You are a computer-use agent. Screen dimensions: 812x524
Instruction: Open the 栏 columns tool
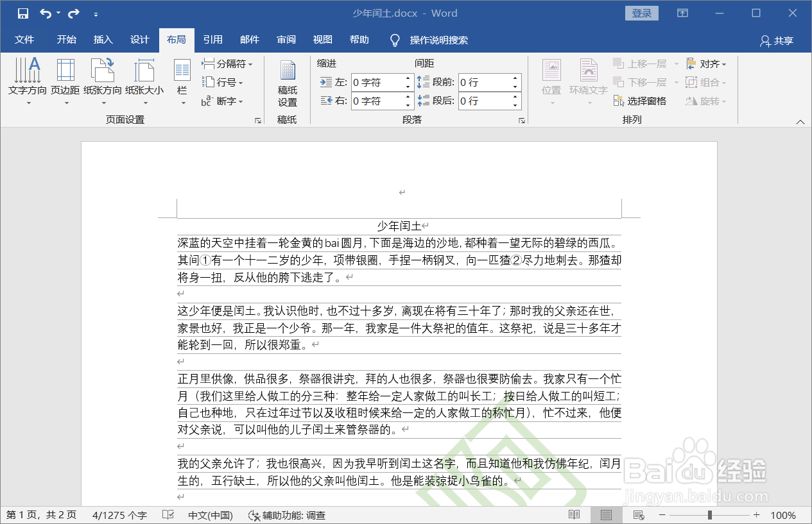point(182,82)
